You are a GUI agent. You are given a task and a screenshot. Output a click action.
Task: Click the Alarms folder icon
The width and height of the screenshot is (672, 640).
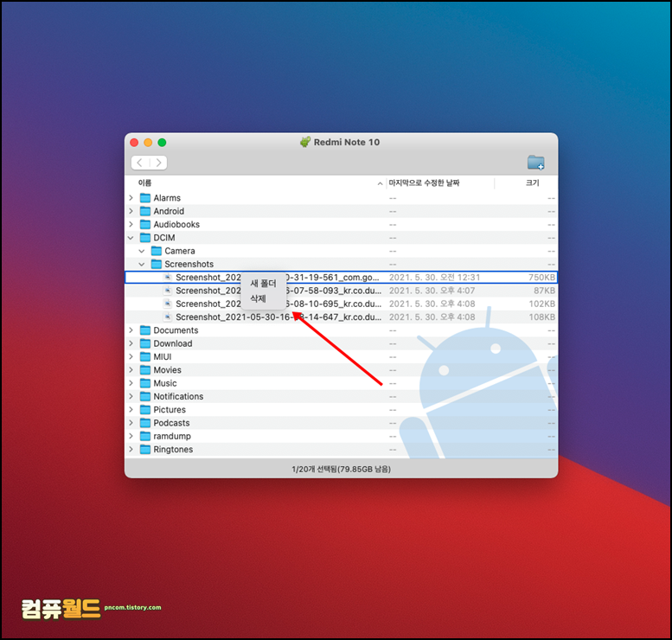point(145,198)
